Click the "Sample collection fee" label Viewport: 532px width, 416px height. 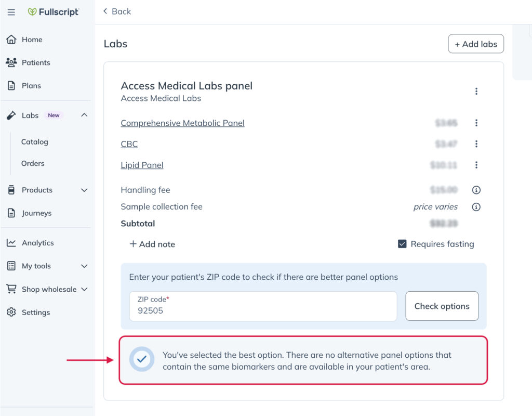[x=162, y=206]
